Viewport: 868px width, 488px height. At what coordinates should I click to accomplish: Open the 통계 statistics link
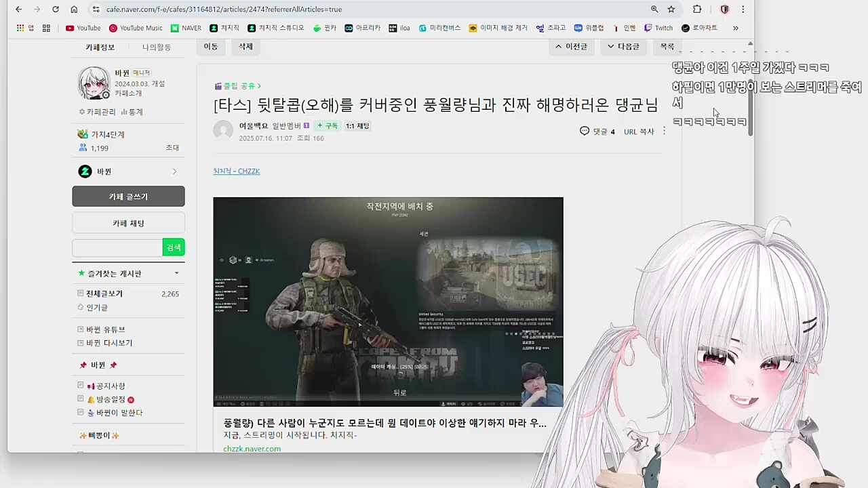point(132,112)
